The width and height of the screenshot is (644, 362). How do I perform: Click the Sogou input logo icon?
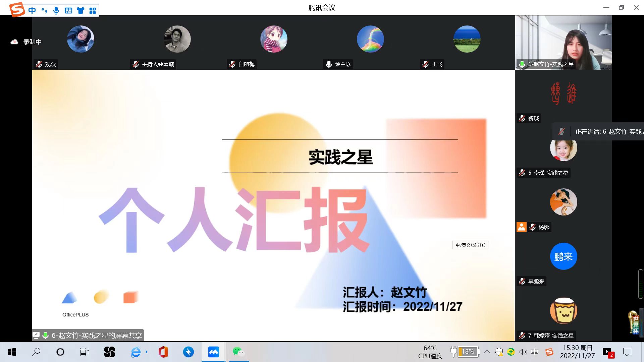[17, 9]
